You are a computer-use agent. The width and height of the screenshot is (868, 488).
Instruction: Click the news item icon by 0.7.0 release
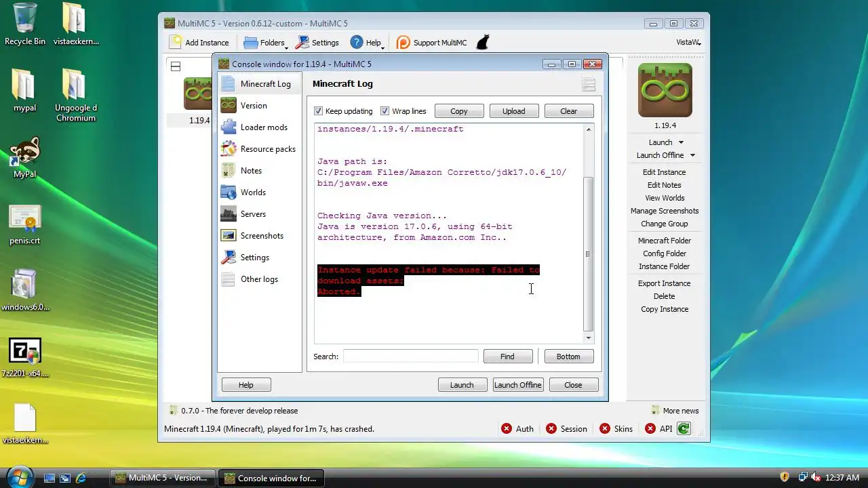coord(173,411)
